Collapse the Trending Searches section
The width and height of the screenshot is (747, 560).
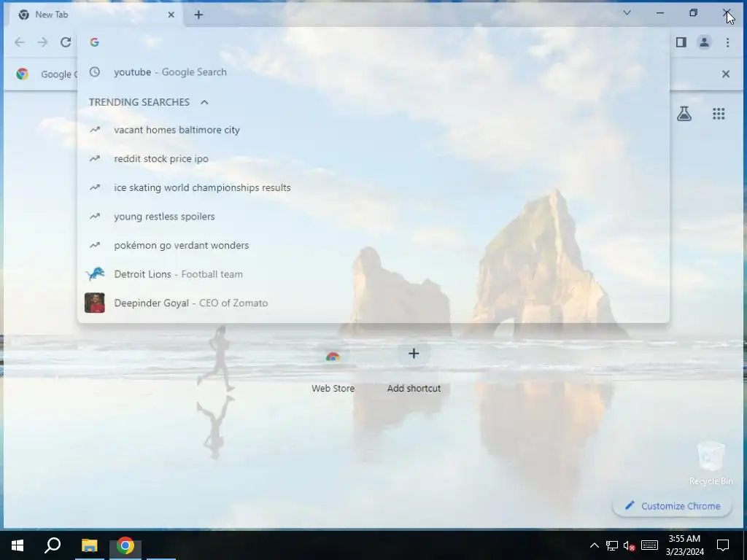coord(204,102)
